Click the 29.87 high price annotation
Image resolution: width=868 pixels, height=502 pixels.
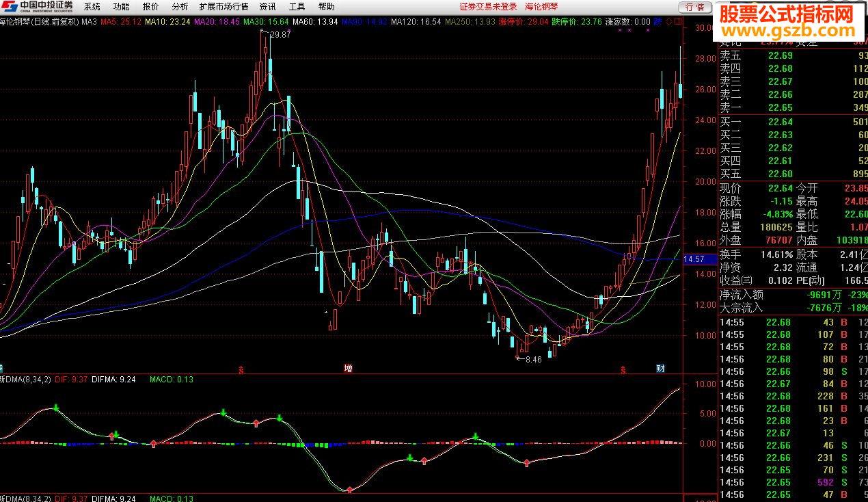click(280, 35)
